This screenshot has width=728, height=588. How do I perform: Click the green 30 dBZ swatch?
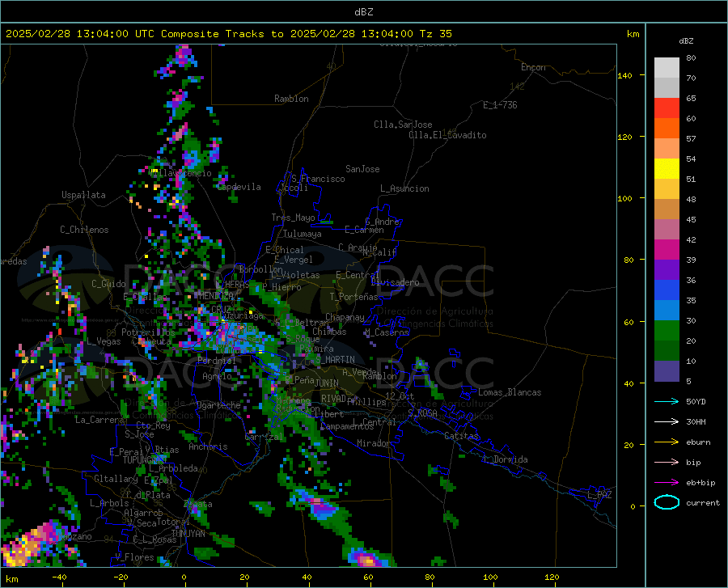[667, 331]
